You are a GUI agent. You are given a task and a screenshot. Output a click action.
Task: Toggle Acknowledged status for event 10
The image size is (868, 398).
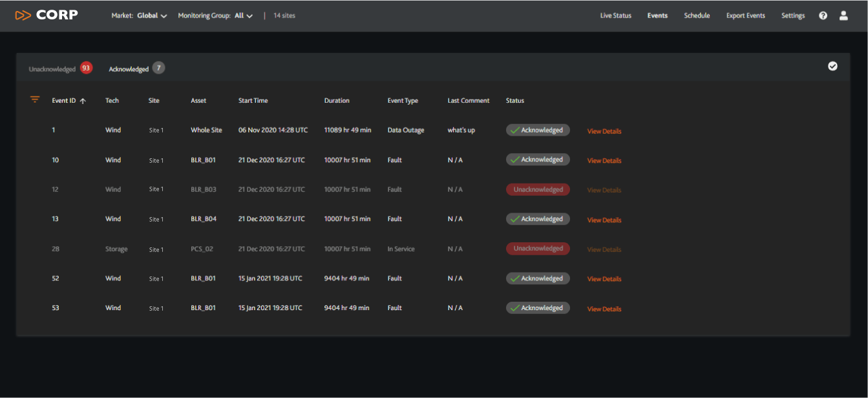pyautogui.click(x=538, y=160)
